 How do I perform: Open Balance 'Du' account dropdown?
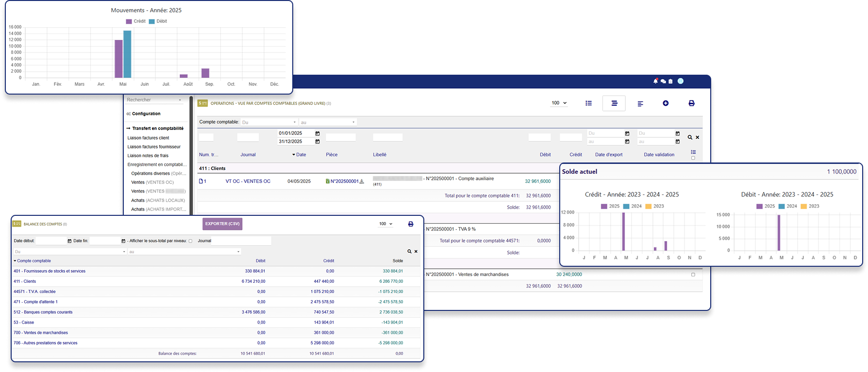tap(70, 252)
